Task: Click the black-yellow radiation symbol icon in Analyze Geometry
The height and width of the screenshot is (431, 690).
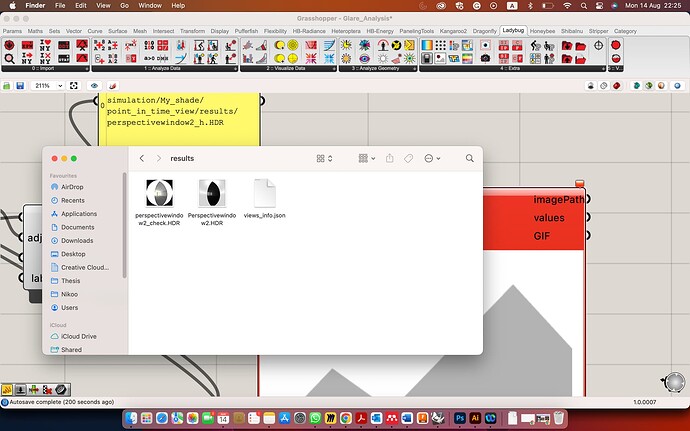Action: pos(396,45)
